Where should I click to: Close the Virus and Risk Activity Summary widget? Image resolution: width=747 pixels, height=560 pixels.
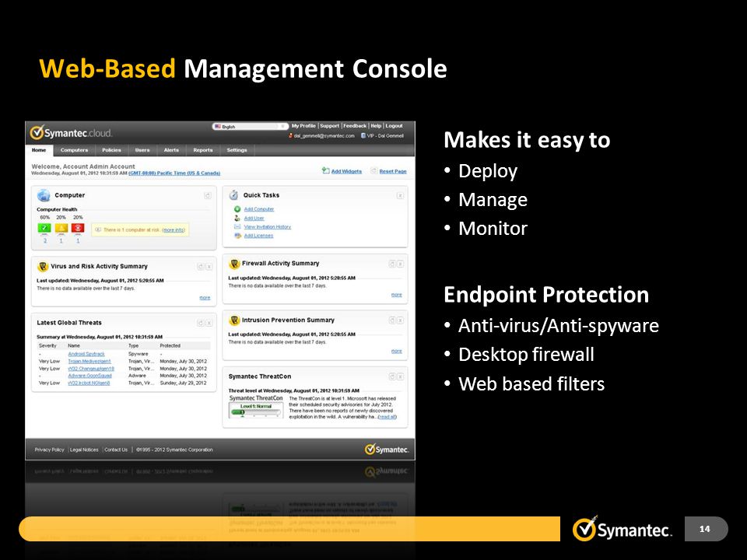[x=209, y=267]
